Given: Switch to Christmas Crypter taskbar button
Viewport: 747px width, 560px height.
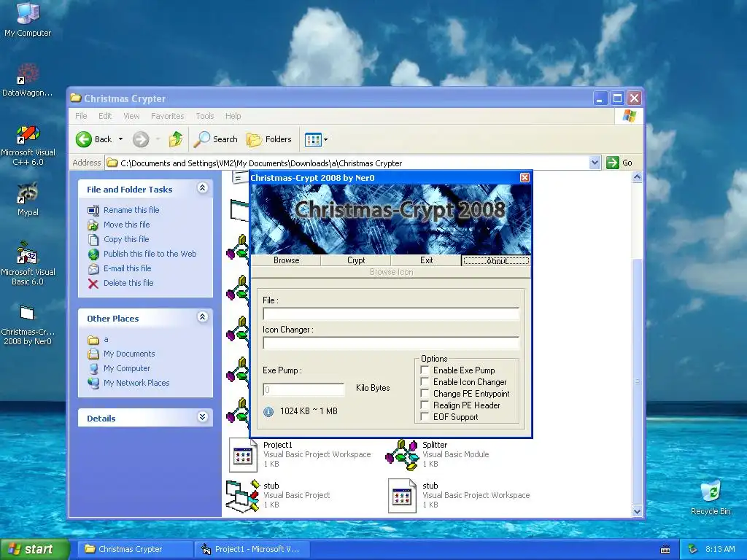Looking at the screenshot, I should pyautogui.click(x=135, y=549).
